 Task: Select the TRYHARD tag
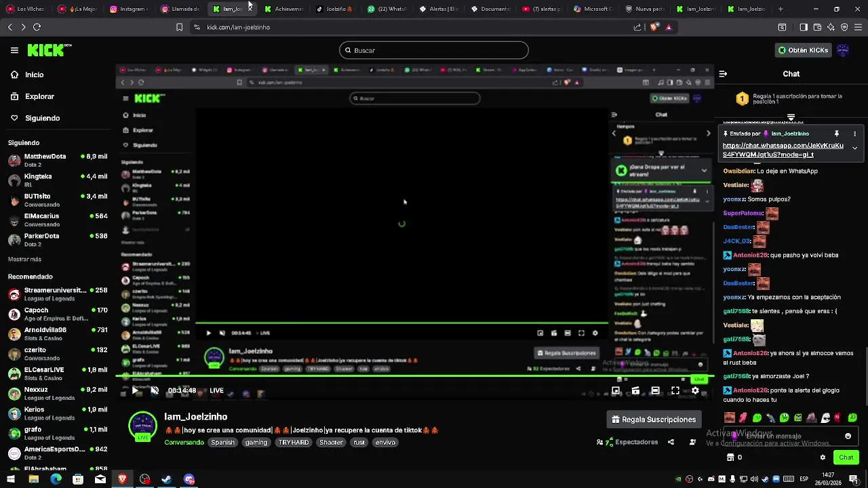(x=294, y=442)
